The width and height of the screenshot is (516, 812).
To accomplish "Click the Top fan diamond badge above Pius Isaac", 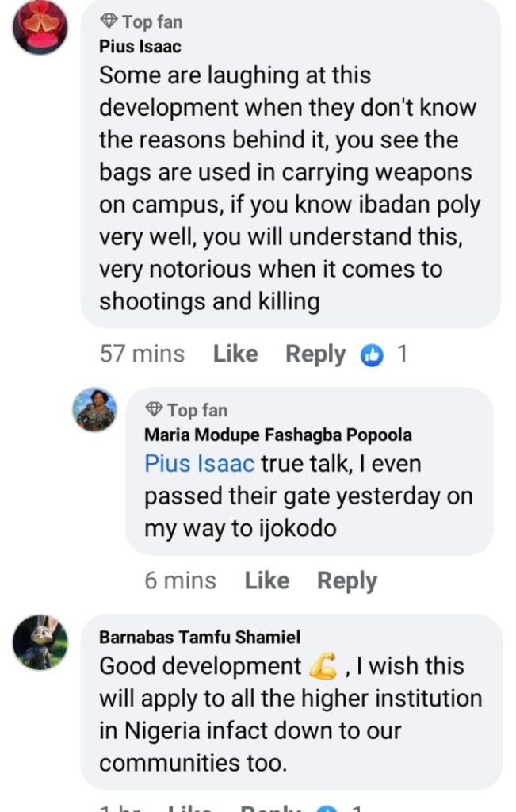I will point(109,21).
